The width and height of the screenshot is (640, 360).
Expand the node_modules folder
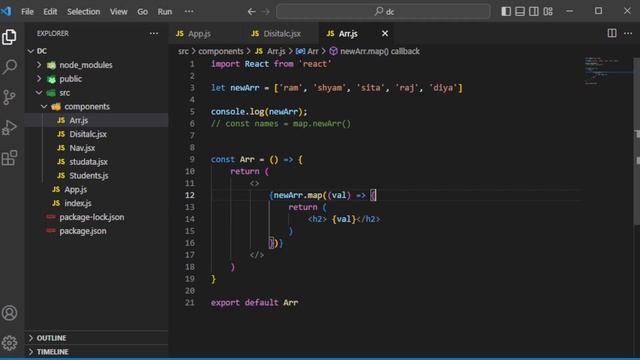point(39,64)
